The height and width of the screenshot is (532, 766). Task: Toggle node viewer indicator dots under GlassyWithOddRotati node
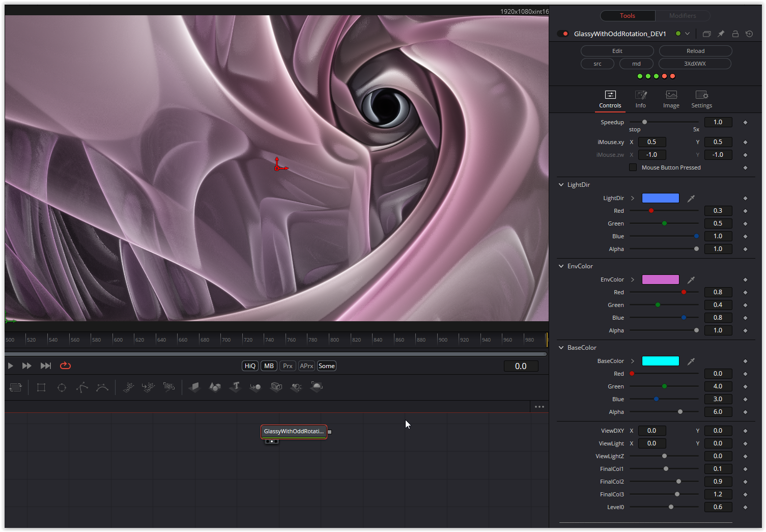[x=272, y=441]
